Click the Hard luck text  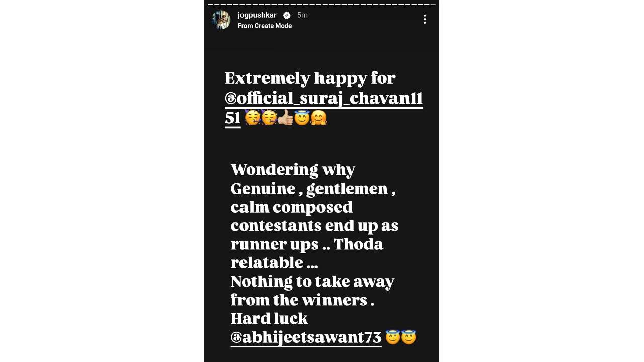[269, 319]
